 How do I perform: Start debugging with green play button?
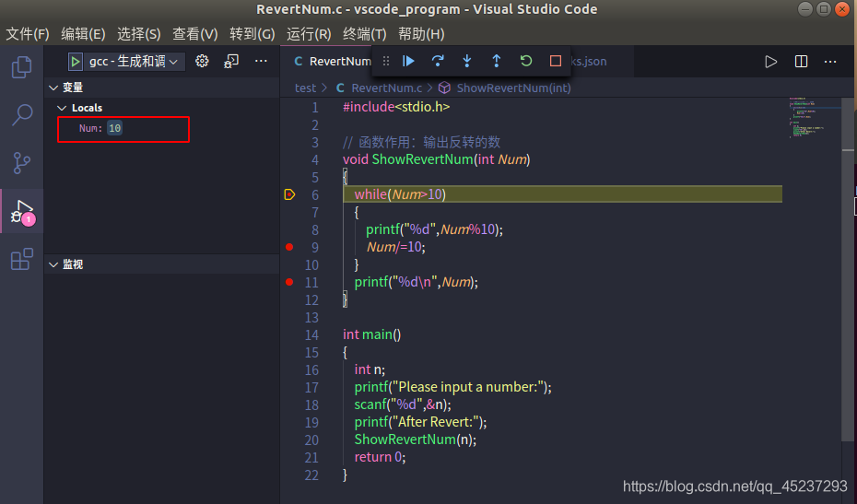76,61
